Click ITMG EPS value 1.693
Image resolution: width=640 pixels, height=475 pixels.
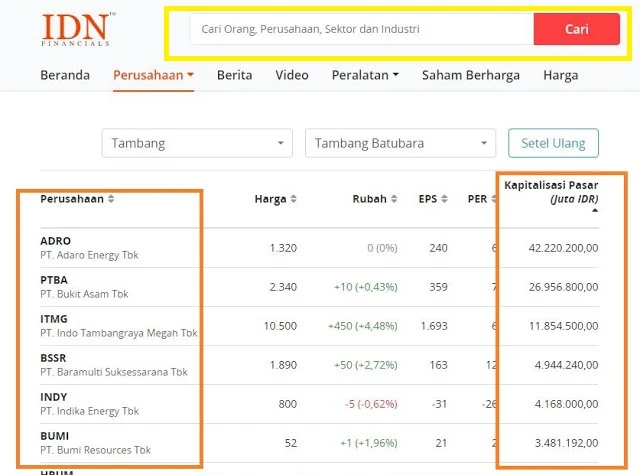[x=434, y=326]
